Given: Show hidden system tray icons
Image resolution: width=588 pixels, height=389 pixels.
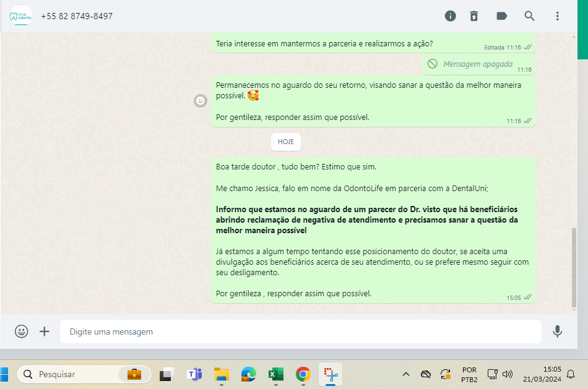Looking at the screenshot, I should point(406,374).
